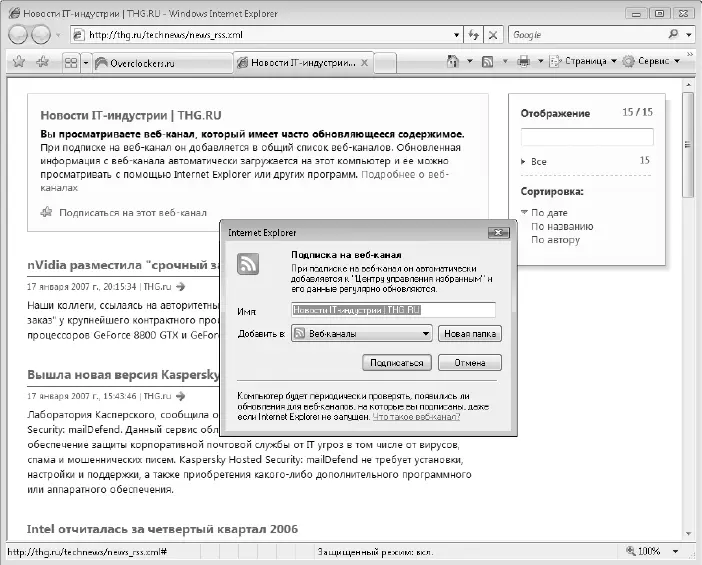Sort feed items По дате

click(549, 213)
